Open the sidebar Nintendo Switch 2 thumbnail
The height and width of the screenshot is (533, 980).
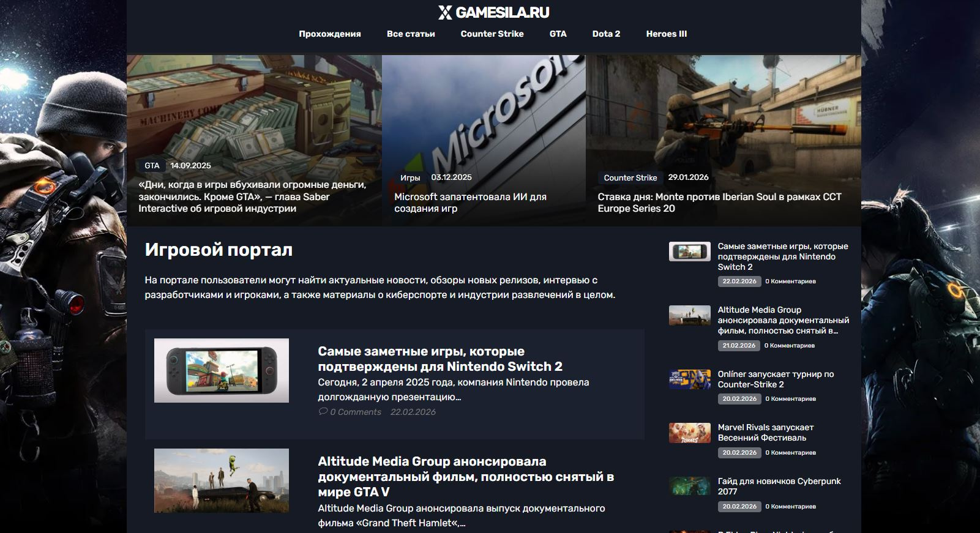690,252
